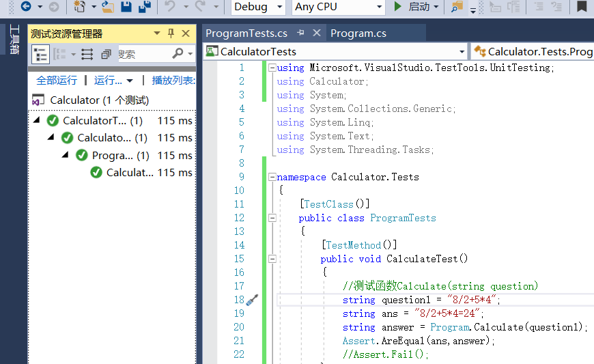Toggle pin on the Test Explorer panel
594x364 pixels.
pos(171,33)
